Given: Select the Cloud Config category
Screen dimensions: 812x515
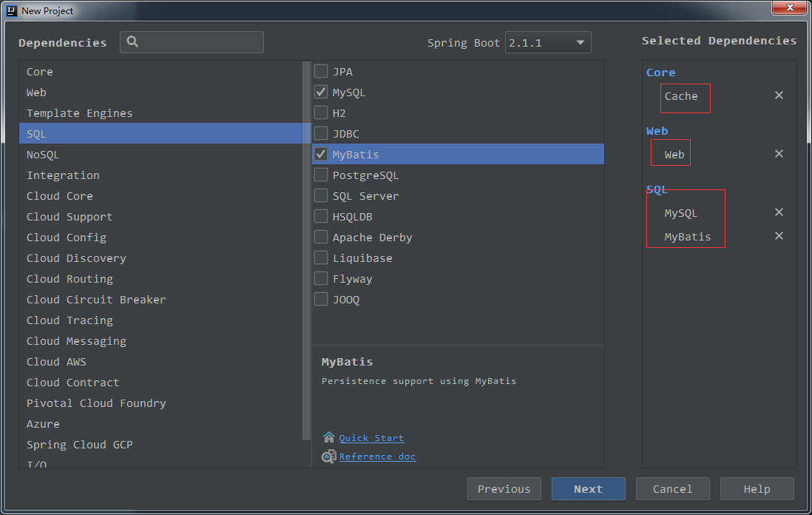Looking at the screenshot, I should pyautogui.click(x=160, y=238).
